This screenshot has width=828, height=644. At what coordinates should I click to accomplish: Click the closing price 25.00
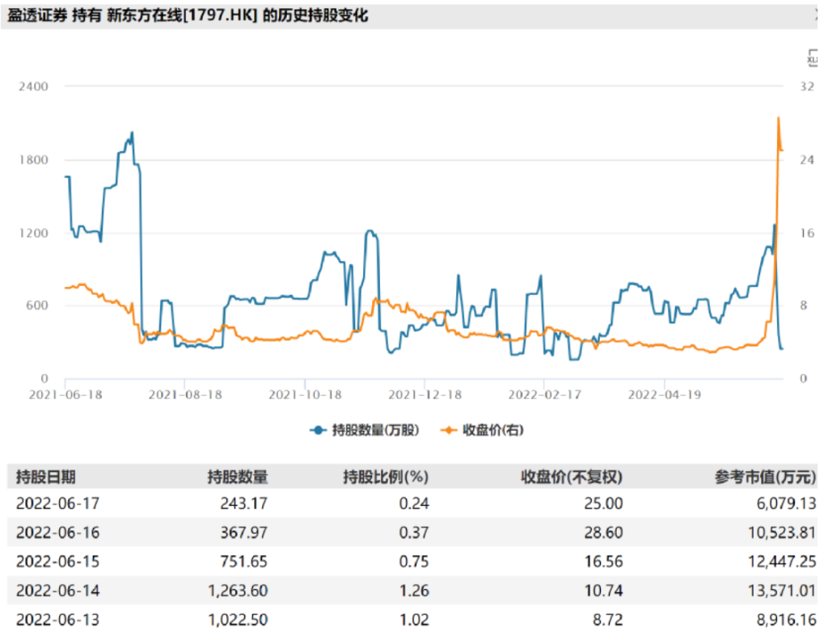pyautogui.click(x=603, y=503)
